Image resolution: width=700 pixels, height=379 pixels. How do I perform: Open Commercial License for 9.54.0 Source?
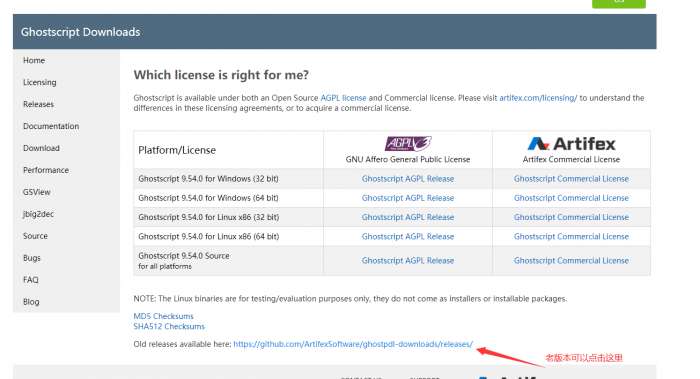[571, 261]
